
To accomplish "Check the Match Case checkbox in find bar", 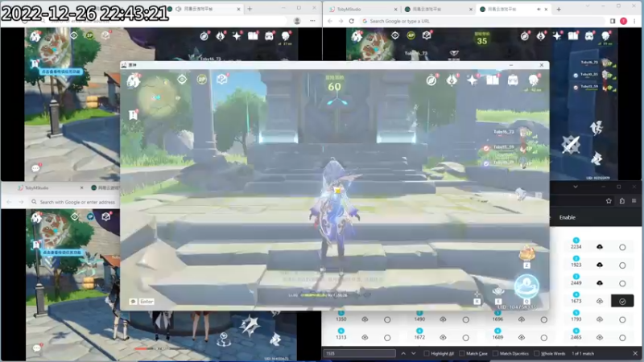I will pyautogui.click(x=461, y=353).
